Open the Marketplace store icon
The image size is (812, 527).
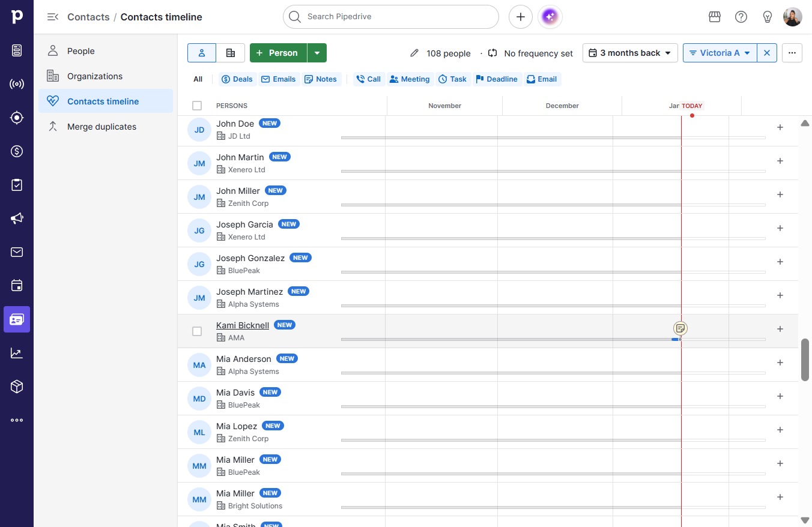pos(715,17)
